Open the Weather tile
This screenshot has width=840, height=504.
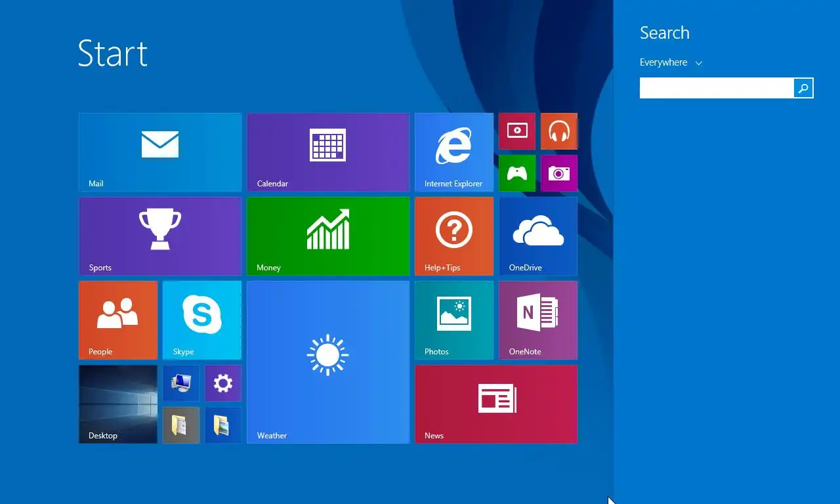point(328,362)
